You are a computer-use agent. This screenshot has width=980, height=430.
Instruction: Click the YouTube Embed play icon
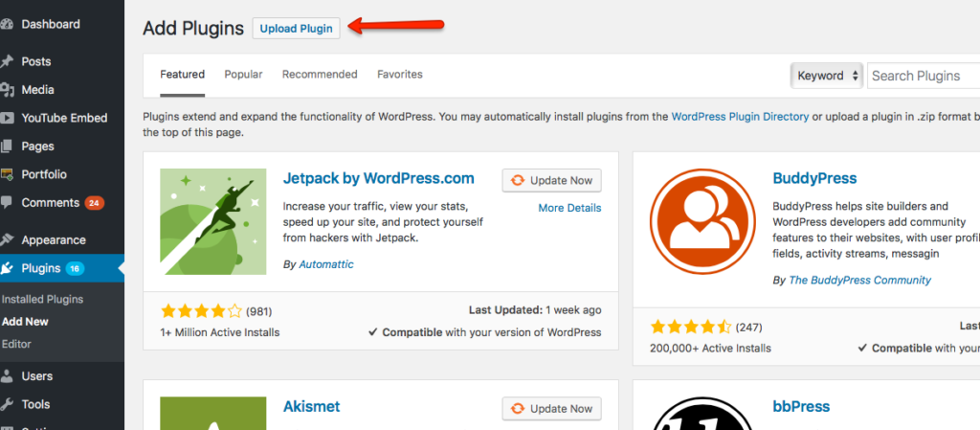7,118
